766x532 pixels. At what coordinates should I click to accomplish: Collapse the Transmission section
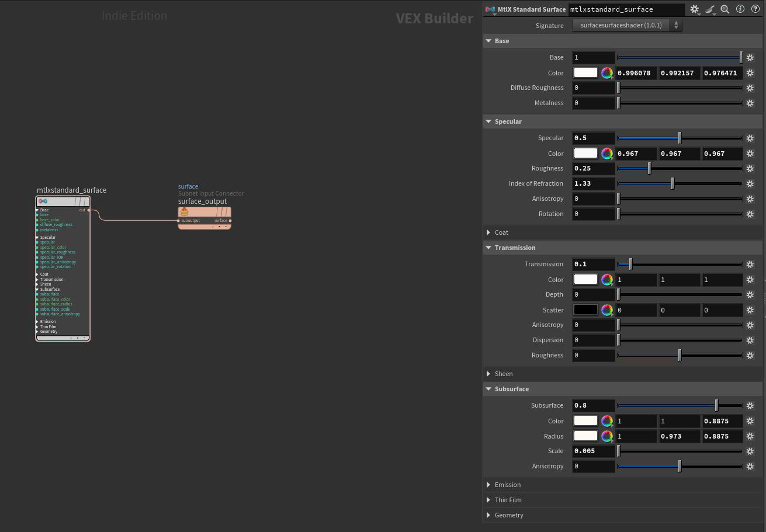(x=488, y=248)
